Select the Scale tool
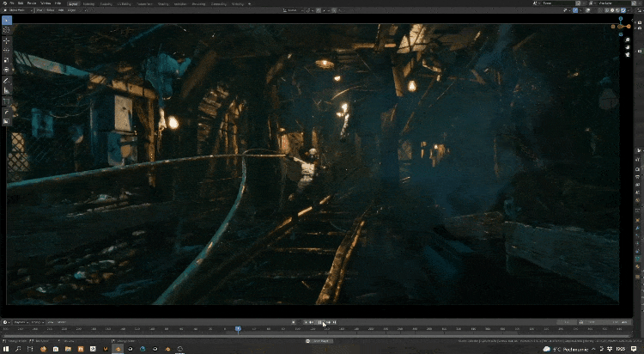The height and width of the screenshot is (354, 644). tap(6, 60)
